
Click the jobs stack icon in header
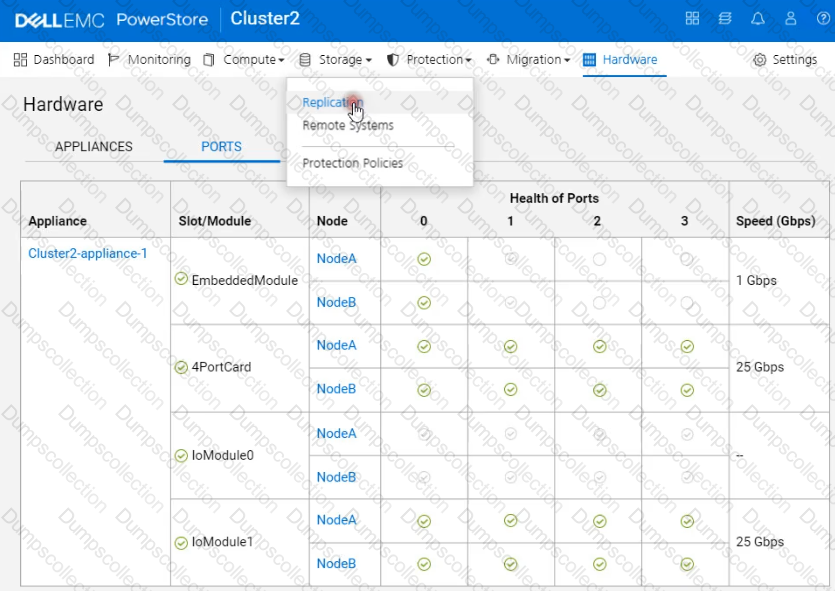click(x=725, y=19)
